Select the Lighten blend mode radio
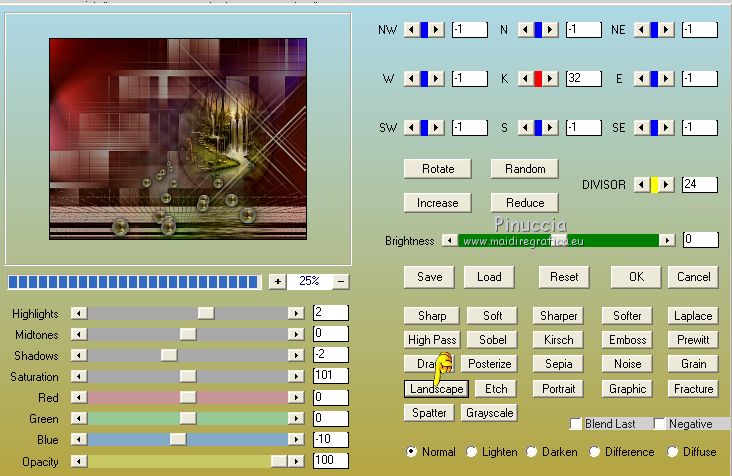 [472, 452]
